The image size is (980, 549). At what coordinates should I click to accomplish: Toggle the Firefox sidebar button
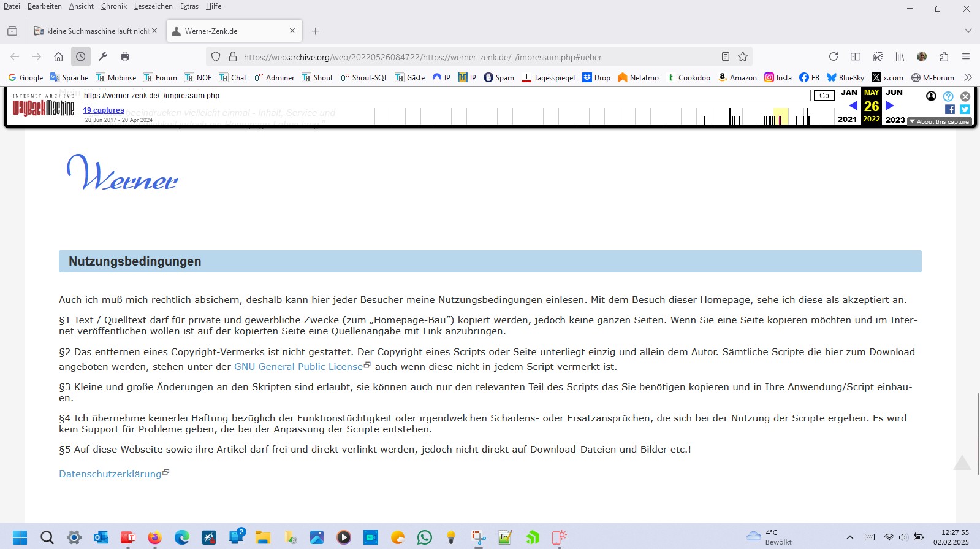click(x=856, y=56)
